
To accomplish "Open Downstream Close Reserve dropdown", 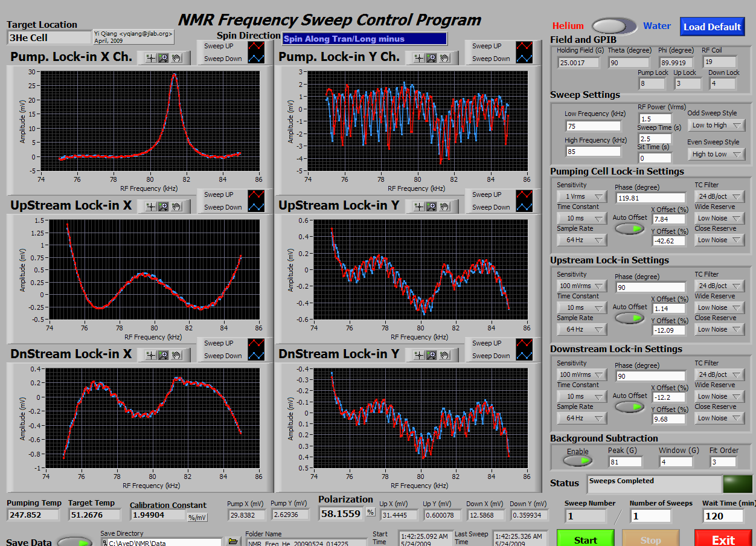I will tap(720, 418).
